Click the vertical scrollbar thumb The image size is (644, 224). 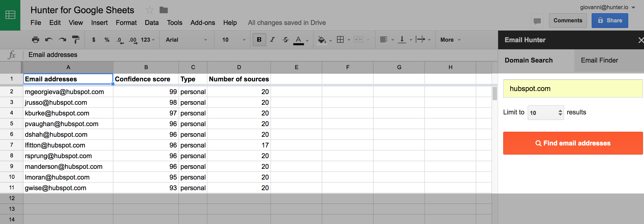coord(495,94)
